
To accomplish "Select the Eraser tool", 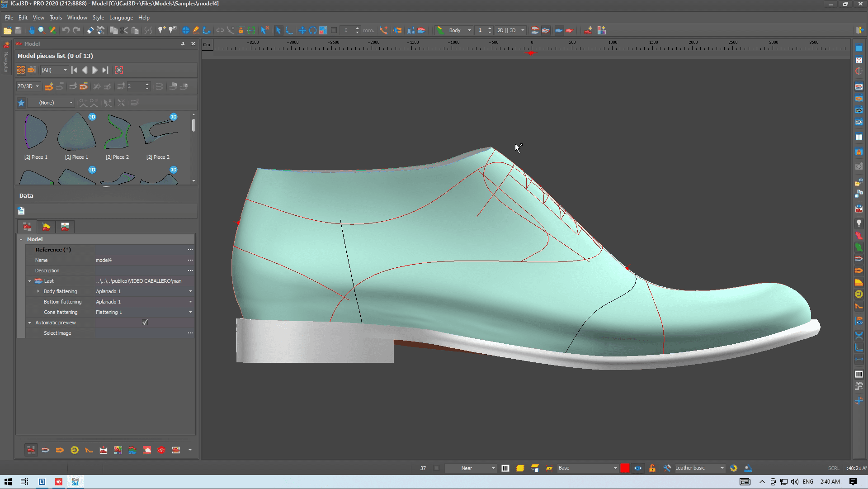I will click(x=90, y=30).
